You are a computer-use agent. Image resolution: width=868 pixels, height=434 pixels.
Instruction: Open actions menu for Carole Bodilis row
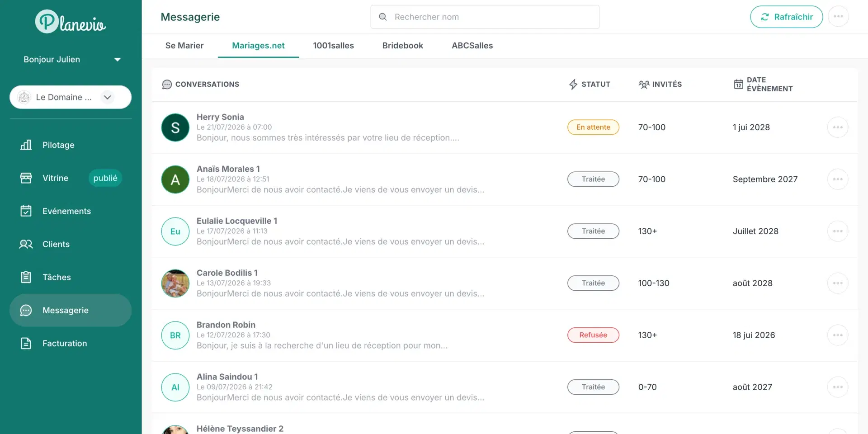click(x=837, y=283)
